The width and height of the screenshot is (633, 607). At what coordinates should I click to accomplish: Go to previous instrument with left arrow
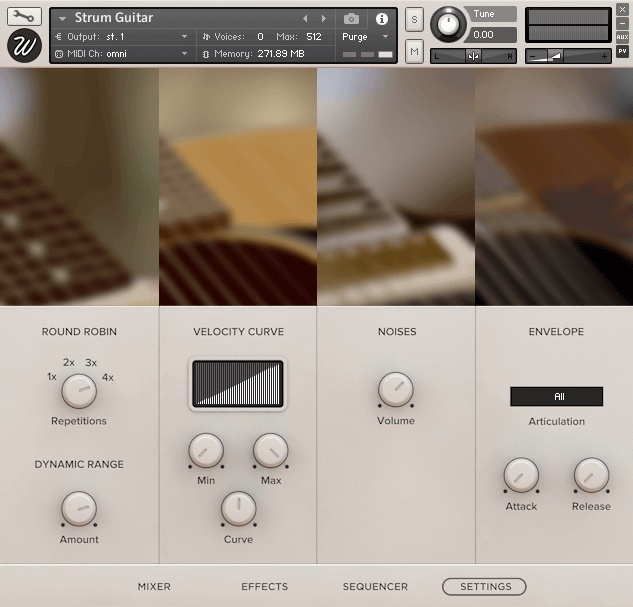[x=306, y=19]
